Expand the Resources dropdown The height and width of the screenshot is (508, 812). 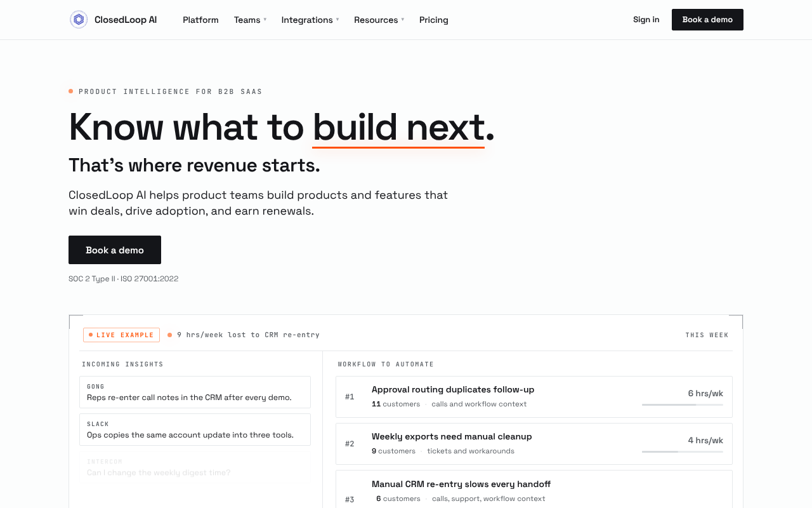(x=379, y=20)
